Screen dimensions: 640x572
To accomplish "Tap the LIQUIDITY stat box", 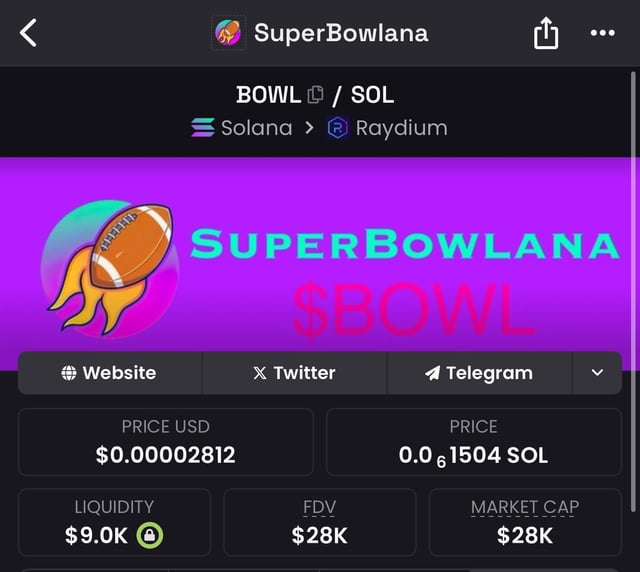I will click(x=114, y=522).
